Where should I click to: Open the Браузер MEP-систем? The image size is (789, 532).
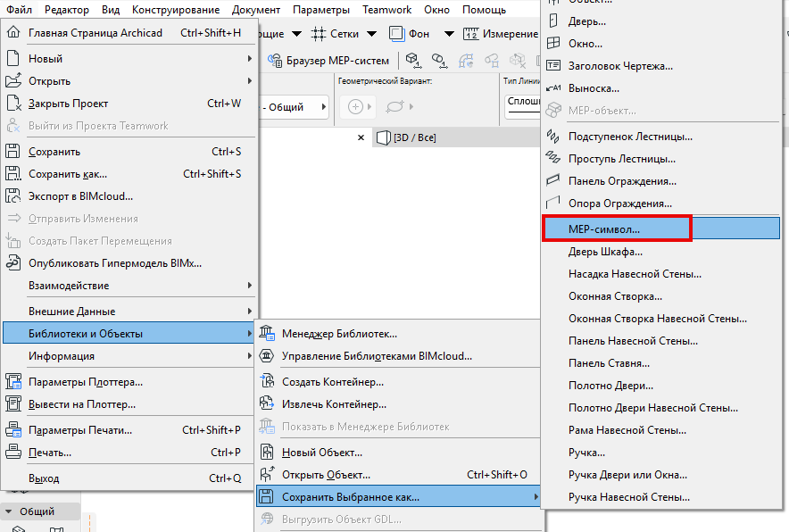328,61
